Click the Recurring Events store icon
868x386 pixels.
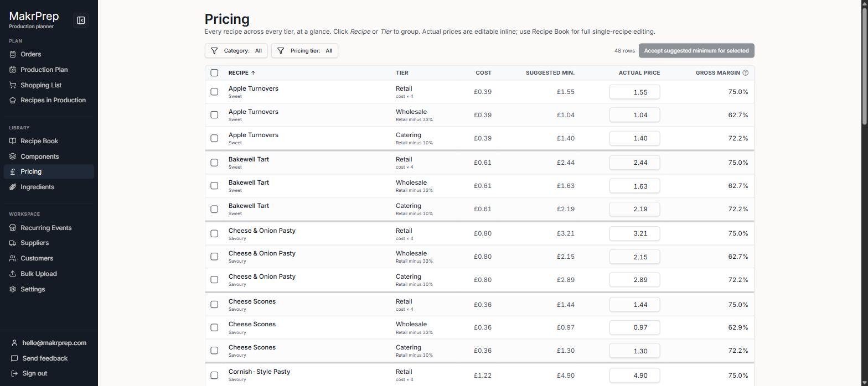[x=13, y=228]
